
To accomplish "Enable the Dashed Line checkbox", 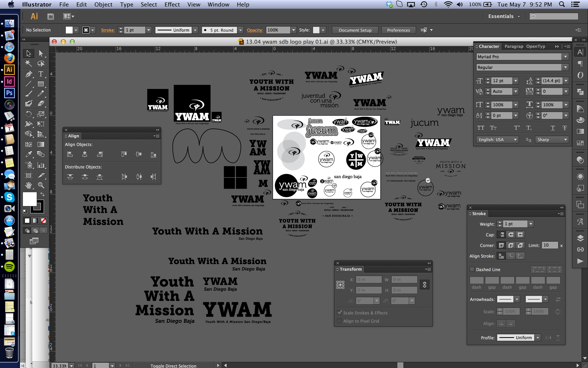I will tap(472, 269).
